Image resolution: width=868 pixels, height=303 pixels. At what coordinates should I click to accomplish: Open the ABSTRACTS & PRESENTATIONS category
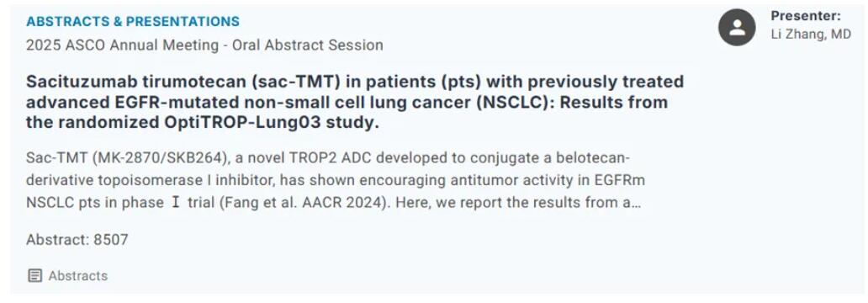click(x=133, y=22)
